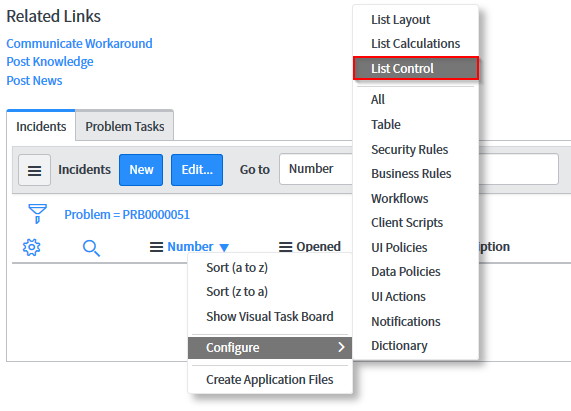571x411 pixels.
Task: Click the New button
Action: pyautogui.click(x=141, y=170)
